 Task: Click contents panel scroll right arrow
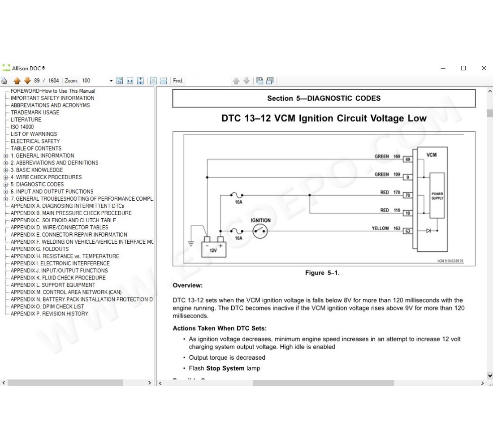click(x=150, y=383)
